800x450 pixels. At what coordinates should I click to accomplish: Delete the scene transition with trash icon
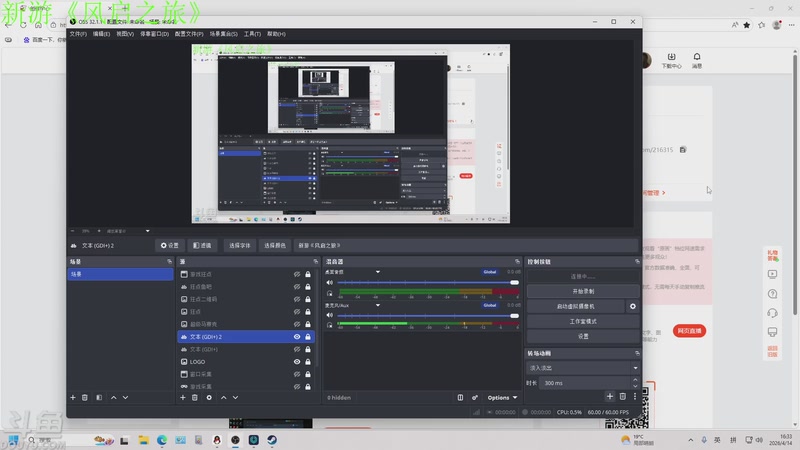coord(622,396)
